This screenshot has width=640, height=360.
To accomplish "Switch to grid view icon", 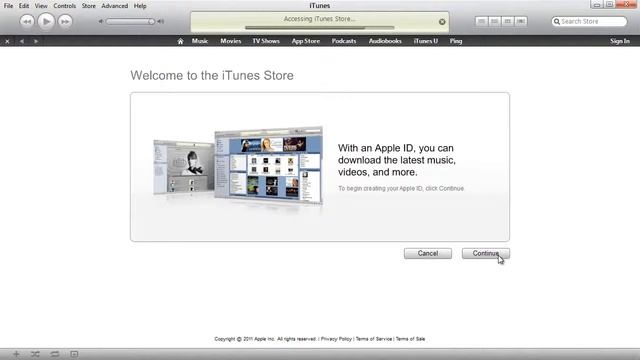I will click(507, 21).
